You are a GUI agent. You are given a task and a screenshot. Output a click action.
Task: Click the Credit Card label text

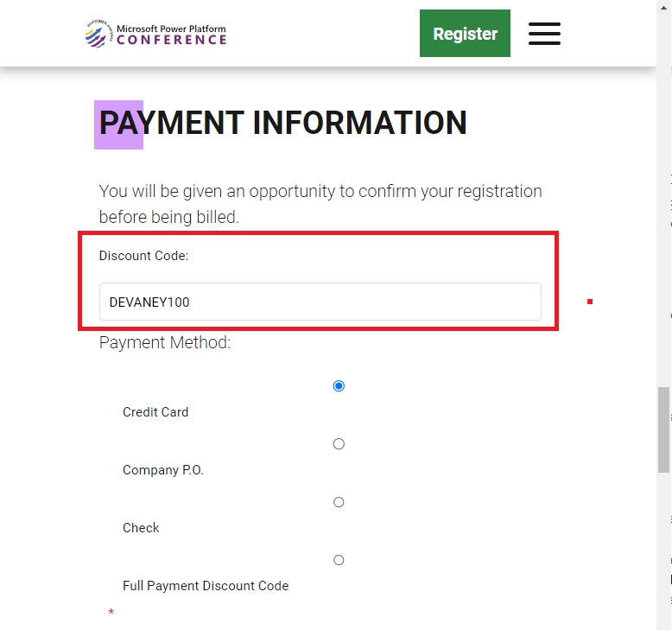pyautogui.click(x=155, y=412)
